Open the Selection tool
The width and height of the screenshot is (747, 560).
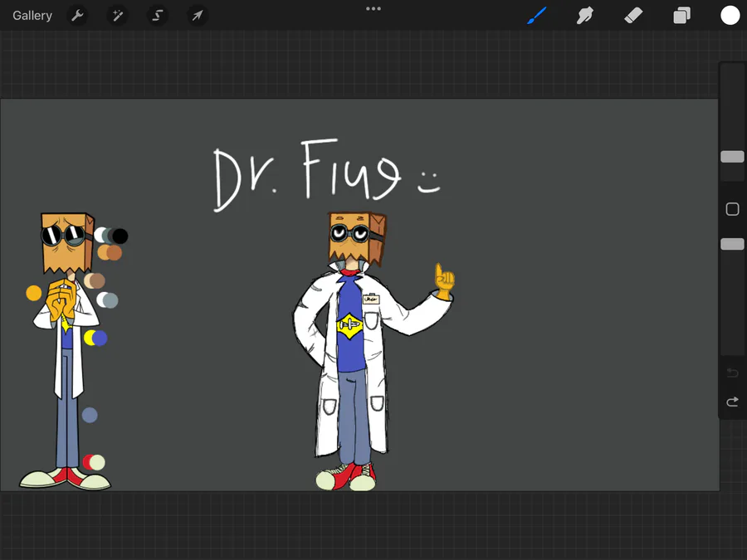(x=157, y=16)
